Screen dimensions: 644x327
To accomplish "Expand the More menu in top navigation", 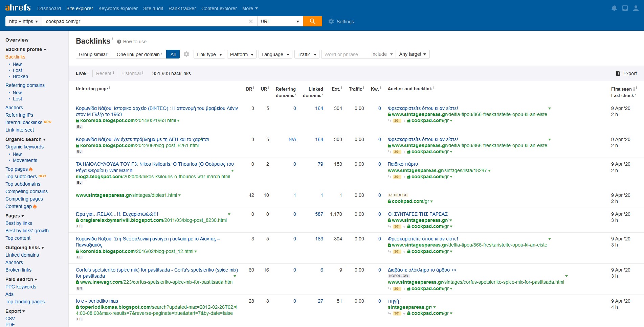I will click(x=250, y=8).
